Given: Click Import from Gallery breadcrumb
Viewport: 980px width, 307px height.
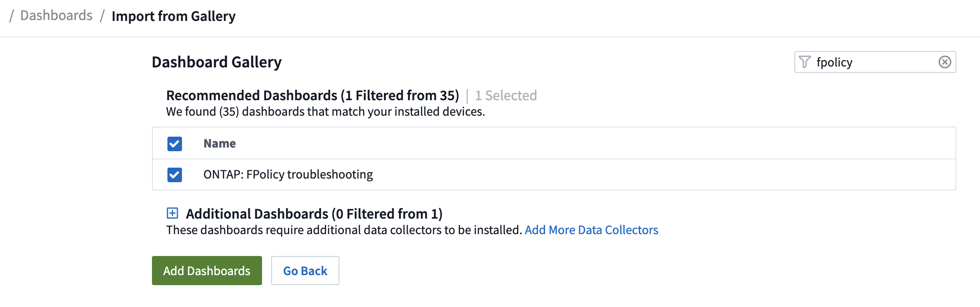Looking at the screenshot, I should (173, 16).
